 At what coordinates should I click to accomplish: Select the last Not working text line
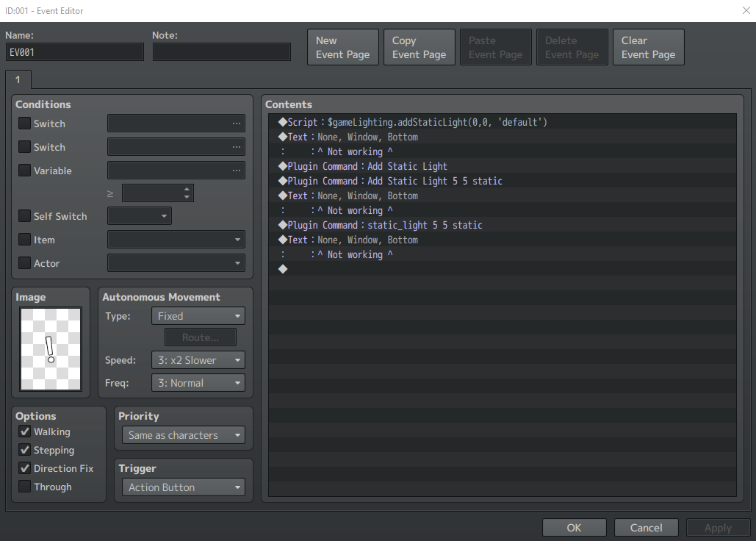point(503,254)
